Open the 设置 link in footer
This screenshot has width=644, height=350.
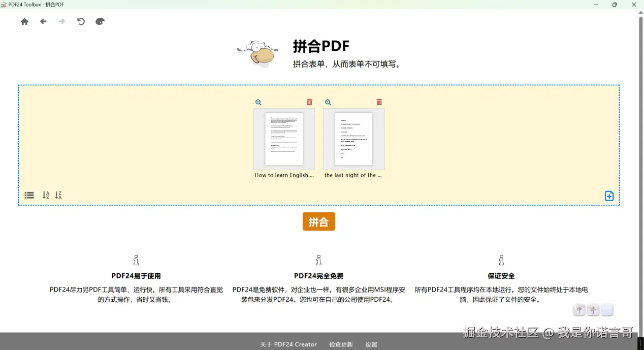[x=371, y=344]
